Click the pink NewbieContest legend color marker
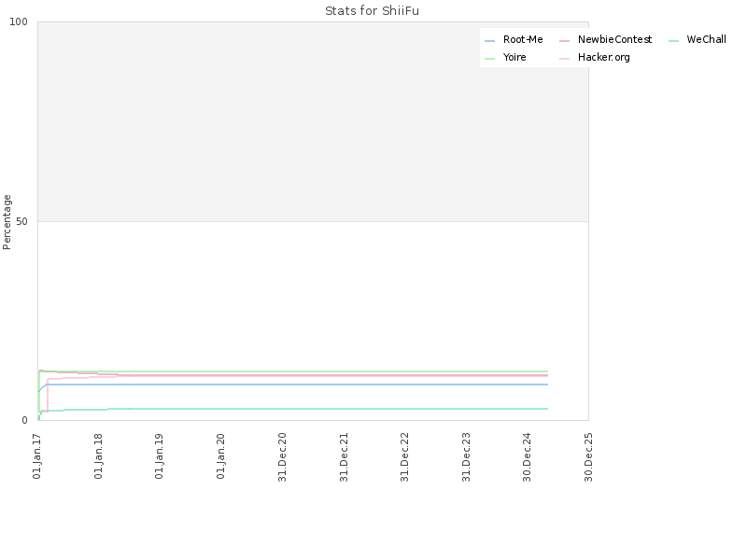 pos(565,41)
